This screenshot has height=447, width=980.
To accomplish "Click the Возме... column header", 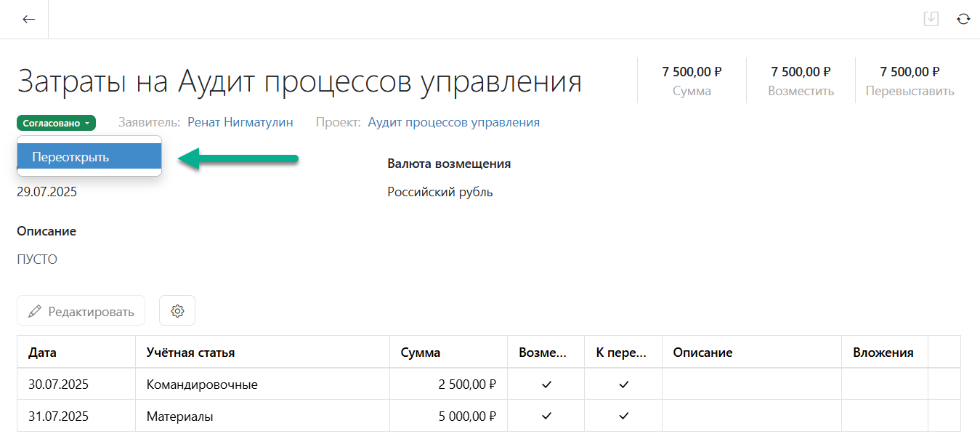I will [x=546, y=352].
